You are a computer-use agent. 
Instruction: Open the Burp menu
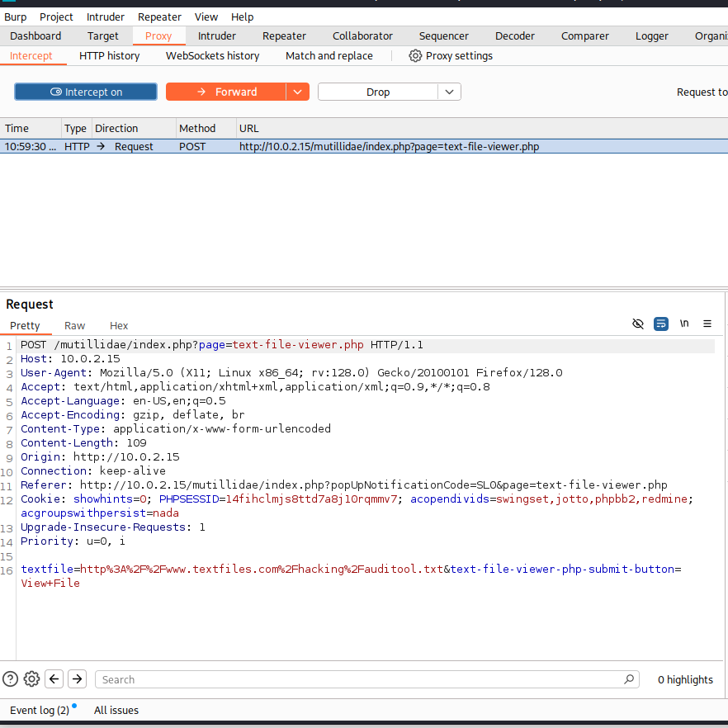click(x=16, y=17)
